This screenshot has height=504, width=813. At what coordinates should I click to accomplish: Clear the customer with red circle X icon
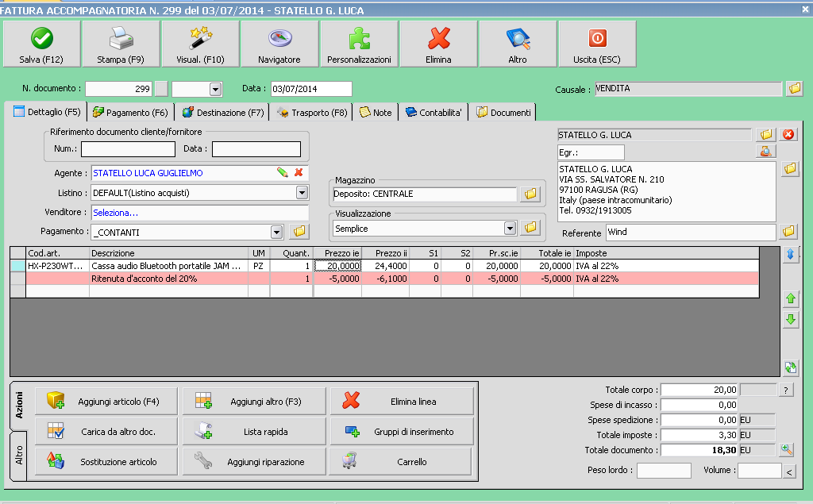[788, 135]
